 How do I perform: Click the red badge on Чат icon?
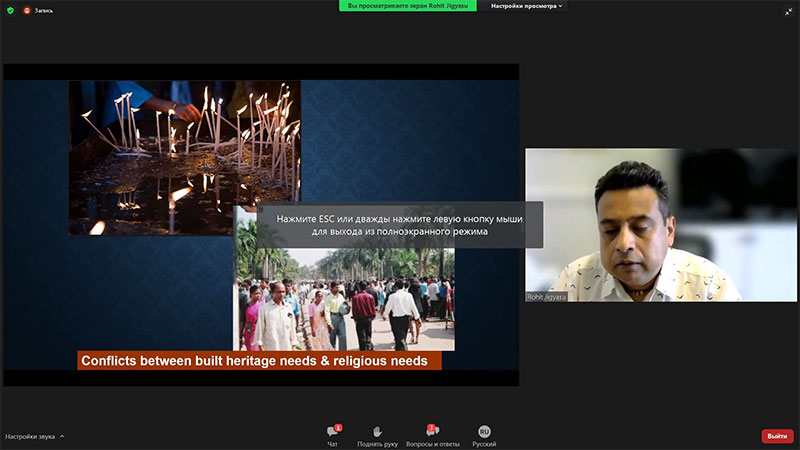click(338, 427)
